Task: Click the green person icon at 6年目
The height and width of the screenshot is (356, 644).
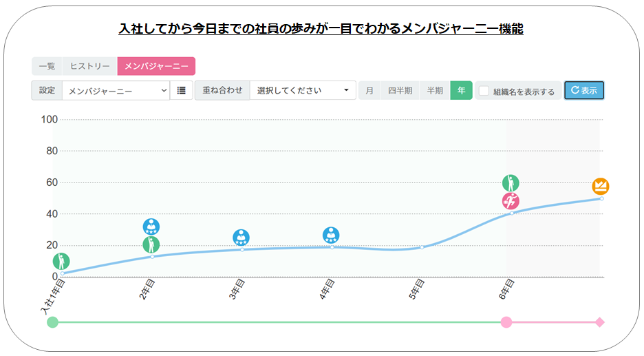Action: pyautogui.click(x=511, y=183)
